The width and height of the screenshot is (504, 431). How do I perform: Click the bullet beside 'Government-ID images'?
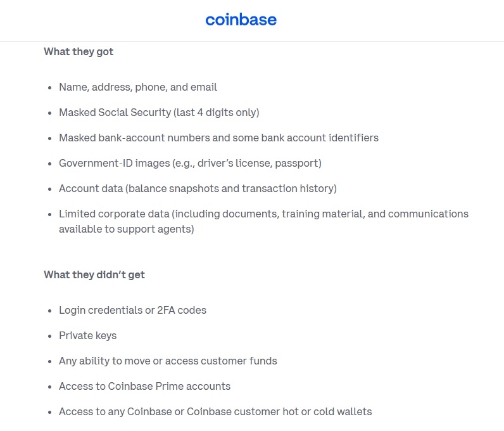(49, 164)
